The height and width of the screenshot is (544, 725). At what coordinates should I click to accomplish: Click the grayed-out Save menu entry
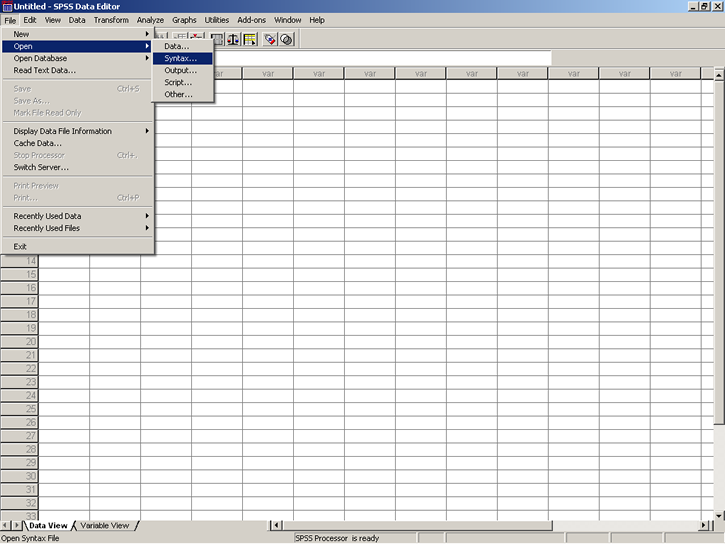78,89
